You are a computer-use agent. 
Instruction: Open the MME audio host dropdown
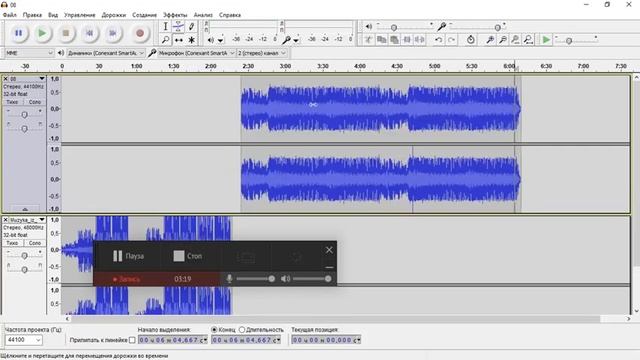pos(29,53)
